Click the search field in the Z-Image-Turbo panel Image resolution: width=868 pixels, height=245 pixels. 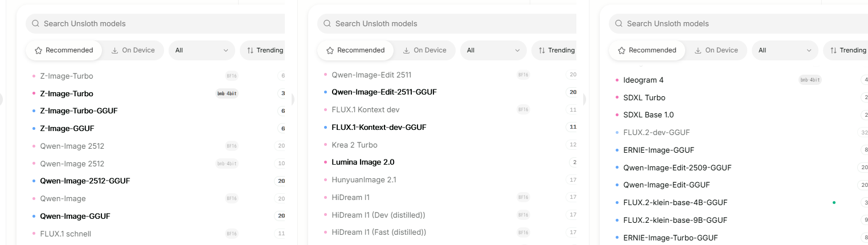coord(155,23)
